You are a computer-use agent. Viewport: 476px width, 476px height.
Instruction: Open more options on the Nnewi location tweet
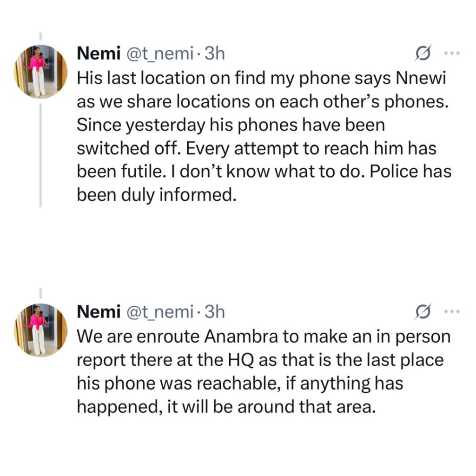(x=451, y=54)
